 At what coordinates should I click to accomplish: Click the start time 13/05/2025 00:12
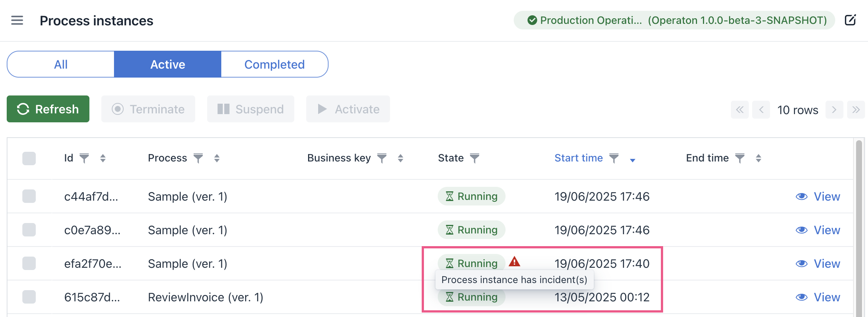tap(602, 297)
